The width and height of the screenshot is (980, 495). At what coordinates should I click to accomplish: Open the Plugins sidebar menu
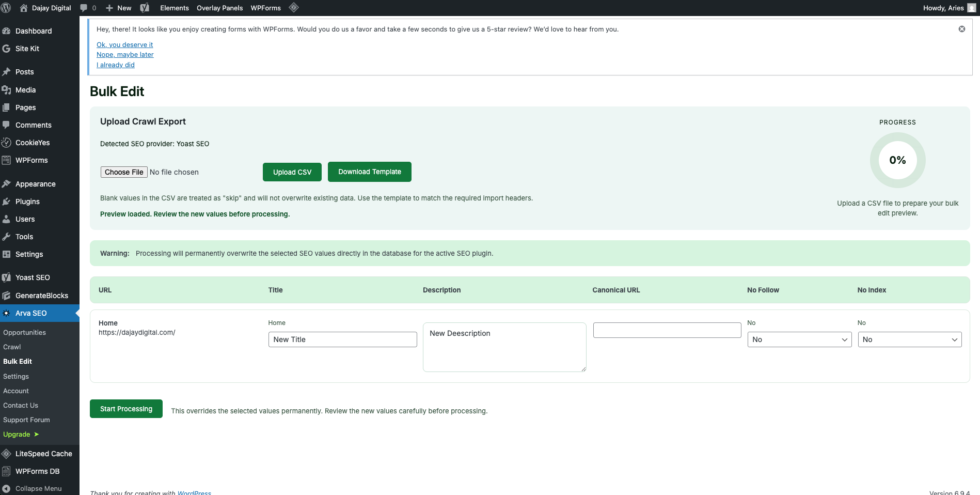point(27,202)
